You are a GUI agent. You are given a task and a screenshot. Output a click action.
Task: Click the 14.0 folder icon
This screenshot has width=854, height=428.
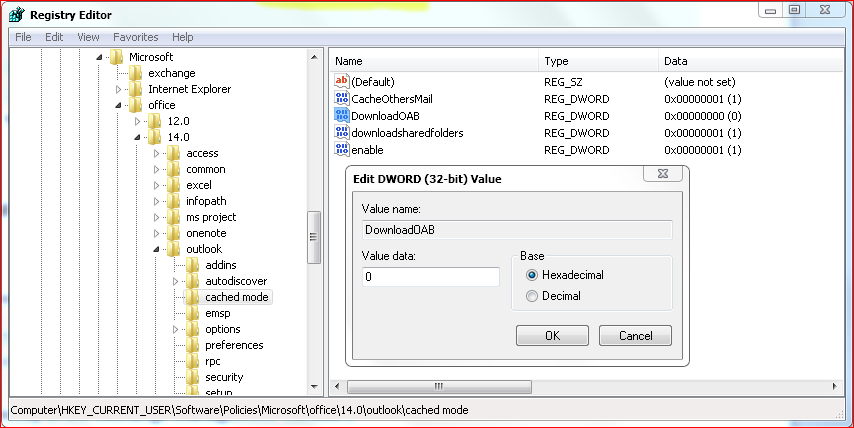click(x=155, y=137)
